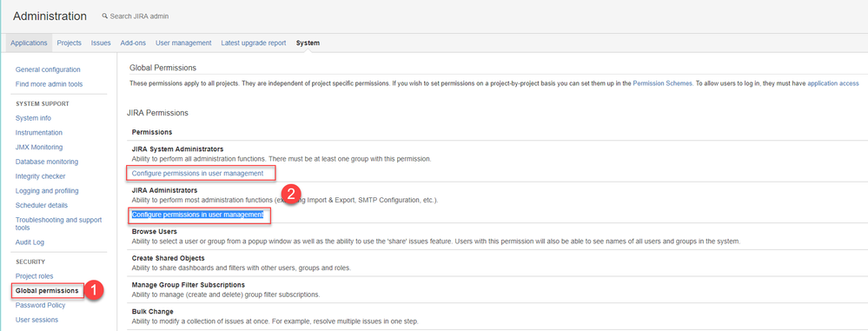Open Project roles under Security
Image resolution: width=868 pixels, height=331 pixels.
click(35, 275)
